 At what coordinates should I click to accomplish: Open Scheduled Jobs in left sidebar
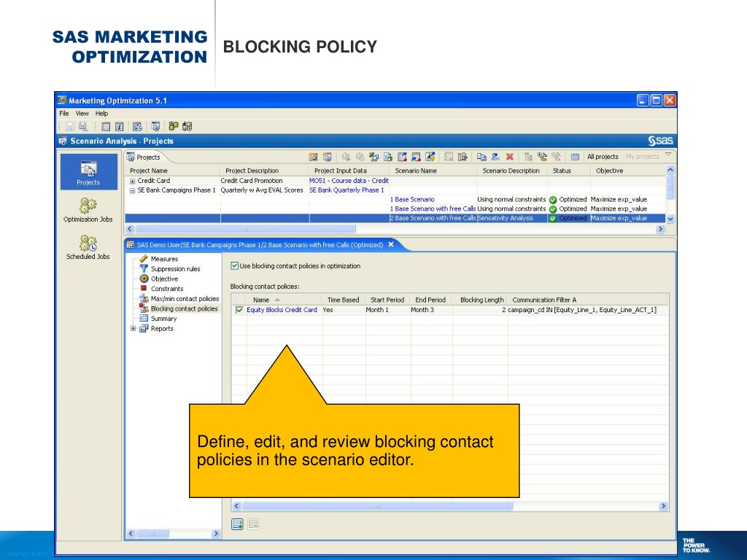click(x=88, y=247)
